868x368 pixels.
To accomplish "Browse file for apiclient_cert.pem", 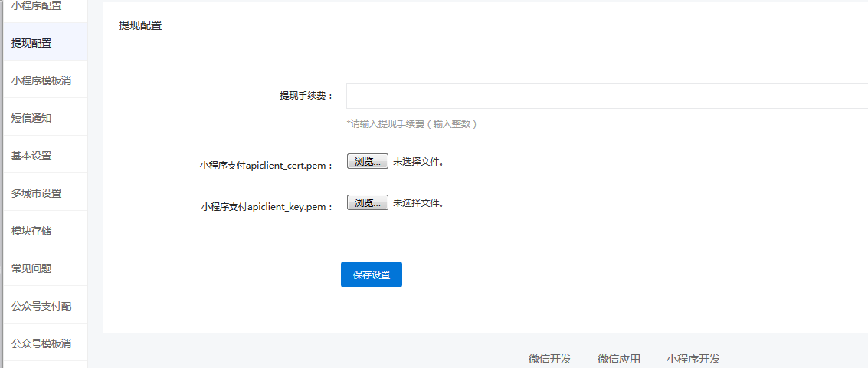I will click(368, 161).
